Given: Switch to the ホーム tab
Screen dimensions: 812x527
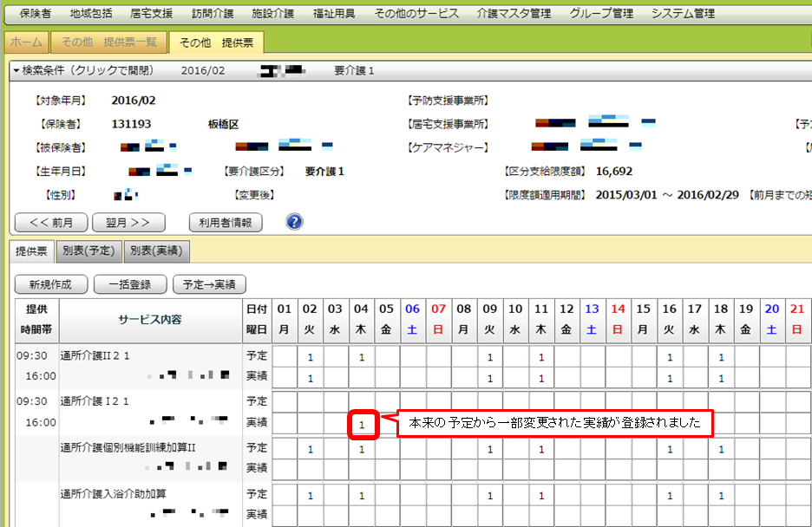Looking at the screenshot, I should tap(26, 42).
